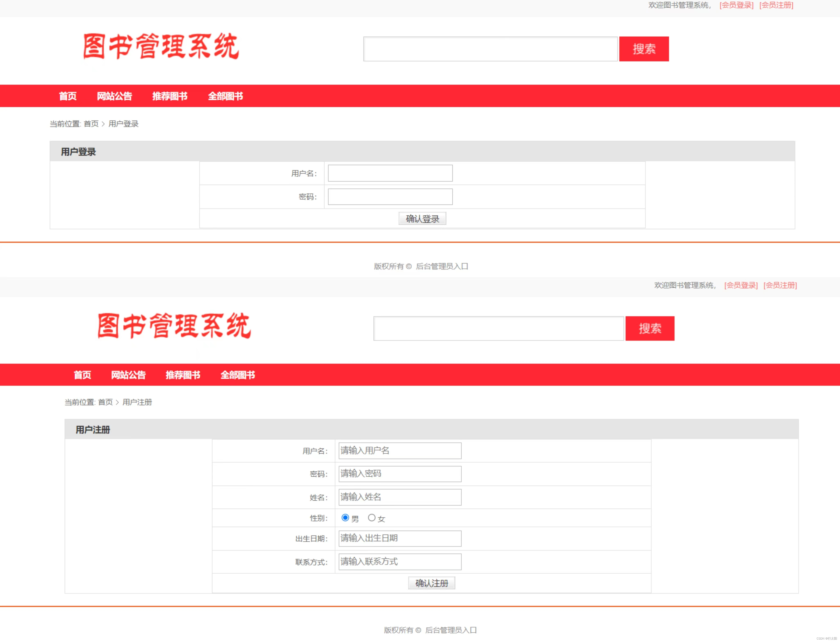Click 首页 breadcrumb above 用户注册
This screenshot has width=840, height=642.
click(x=105, y=402)
